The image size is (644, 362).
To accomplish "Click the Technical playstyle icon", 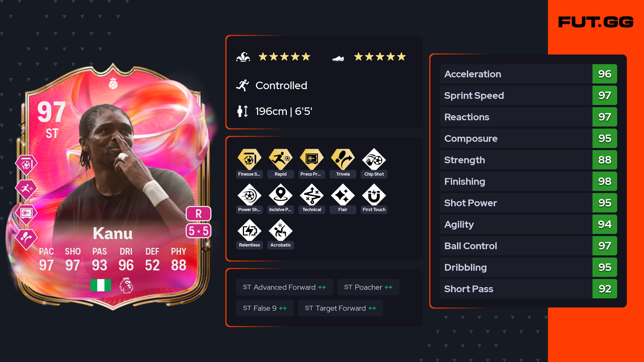I will coord(312,195).
